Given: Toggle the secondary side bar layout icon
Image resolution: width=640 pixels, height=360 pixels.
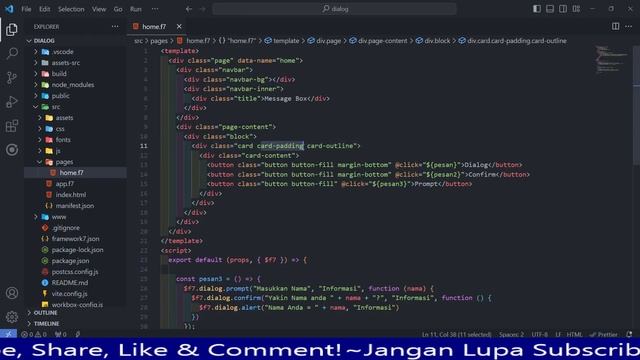Looking at the screenshot, I should [563, 9].
